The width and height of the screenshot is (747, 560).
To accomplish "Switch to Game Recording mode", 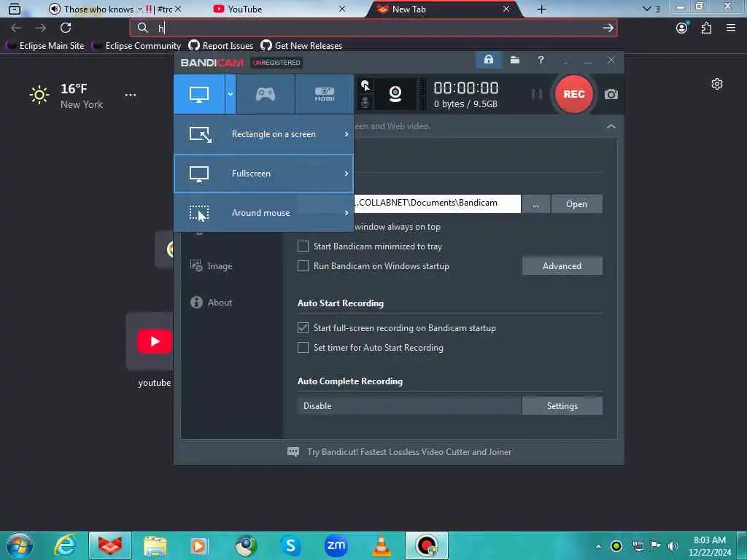I will point(266,94).
